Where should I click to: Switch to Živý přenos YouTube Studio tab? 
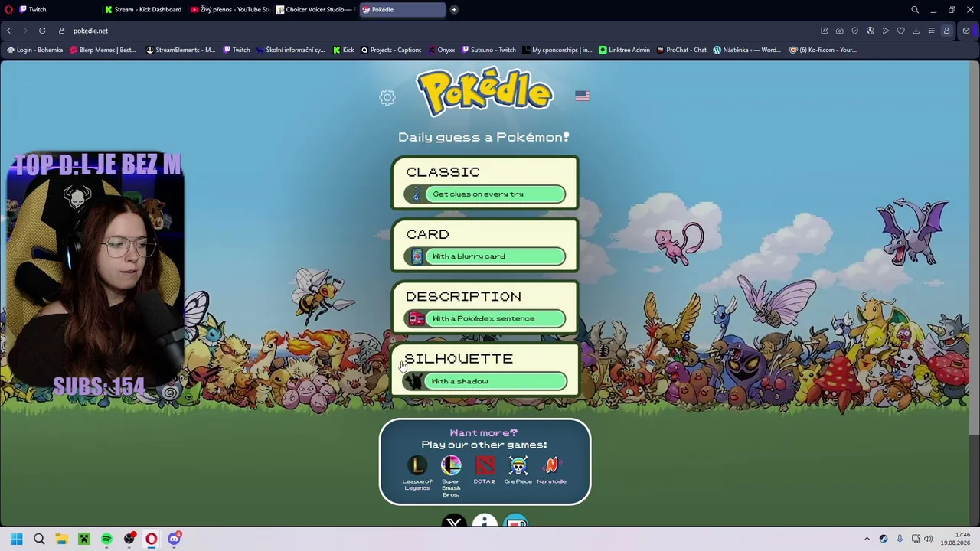pos(229,10)
